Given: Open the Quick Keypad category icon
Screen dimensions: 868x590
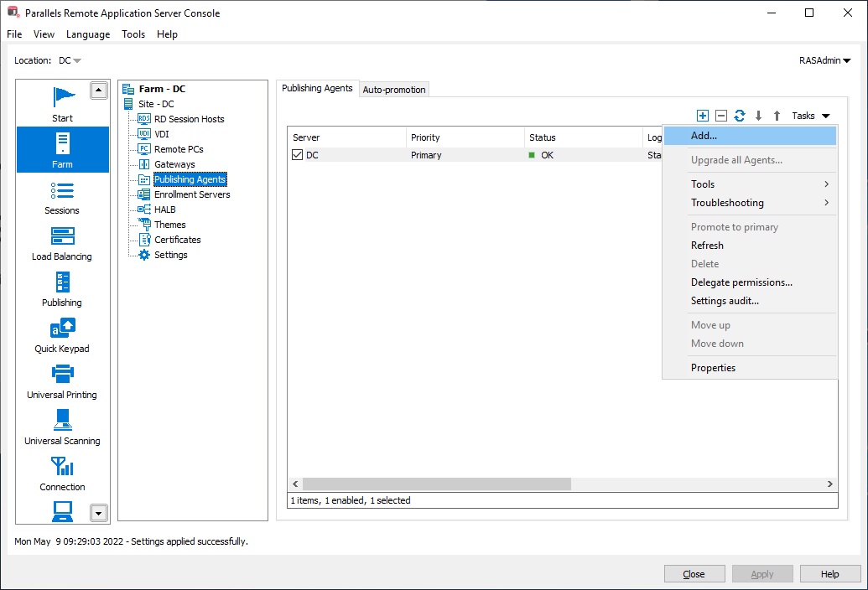Looking at the screenshot, I should click(63, 328).
